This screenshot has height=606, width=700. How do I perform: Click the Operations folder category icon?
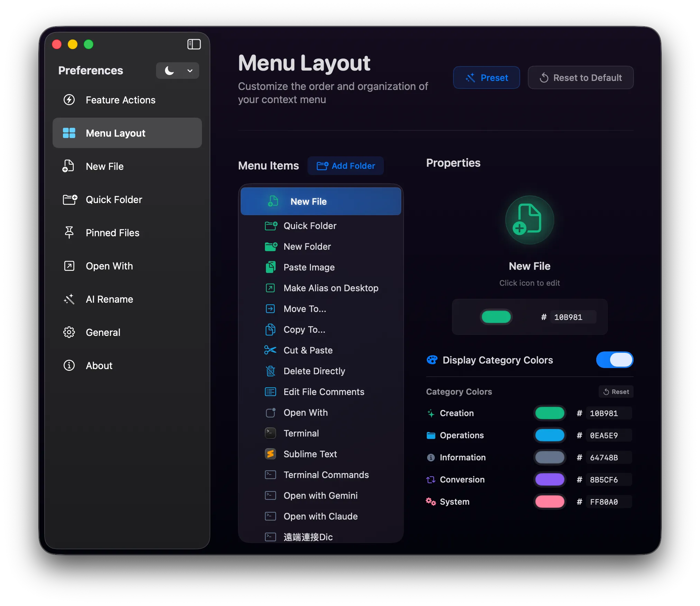coord(431,435)
